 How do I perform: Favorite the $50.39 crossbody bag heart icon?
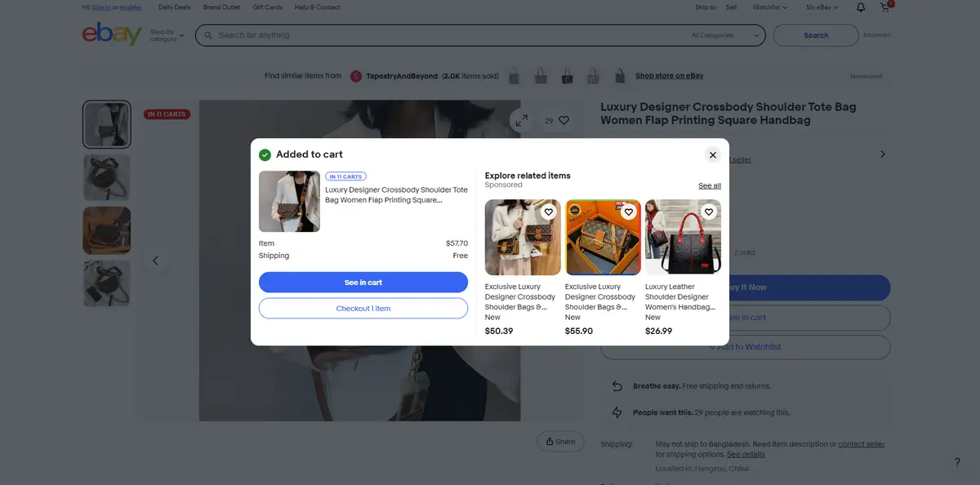pos(549,212)
